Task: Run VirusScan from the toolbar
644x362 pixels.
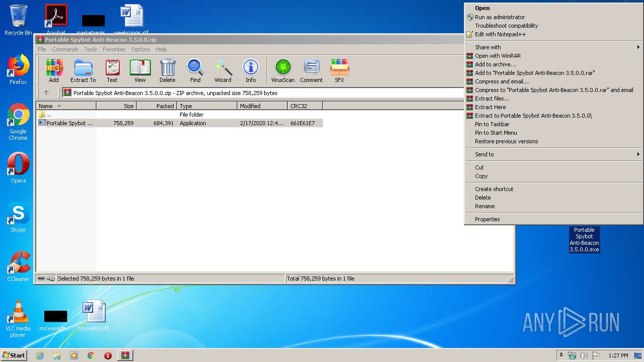Action: click(283, 71)
